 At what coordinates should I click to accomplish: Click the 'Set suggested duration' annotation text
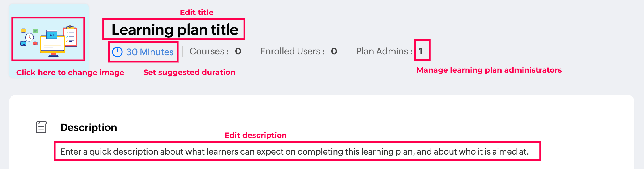click(189, 72)
